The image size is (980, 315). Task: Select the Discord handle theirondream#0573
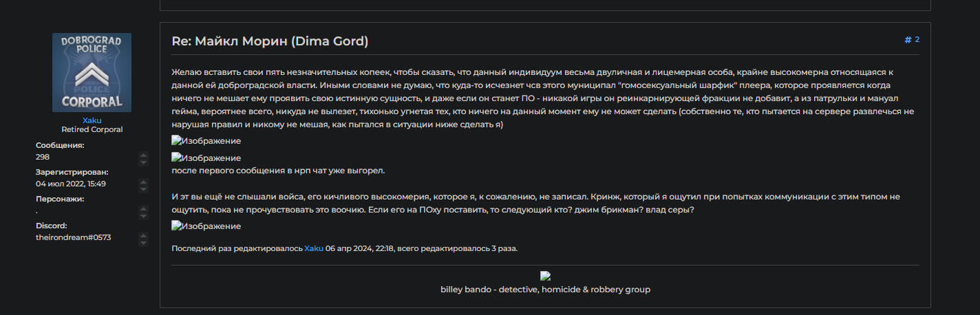(x=73, y=237)
